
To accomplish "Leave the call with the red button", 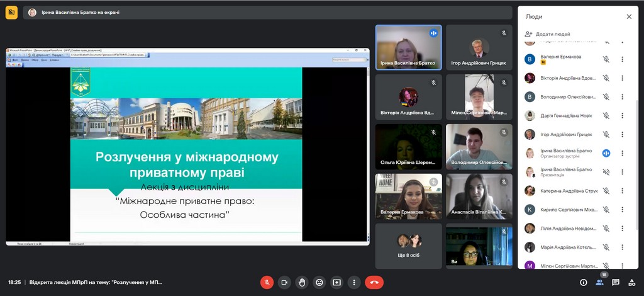I will click(x=374, y=283).
